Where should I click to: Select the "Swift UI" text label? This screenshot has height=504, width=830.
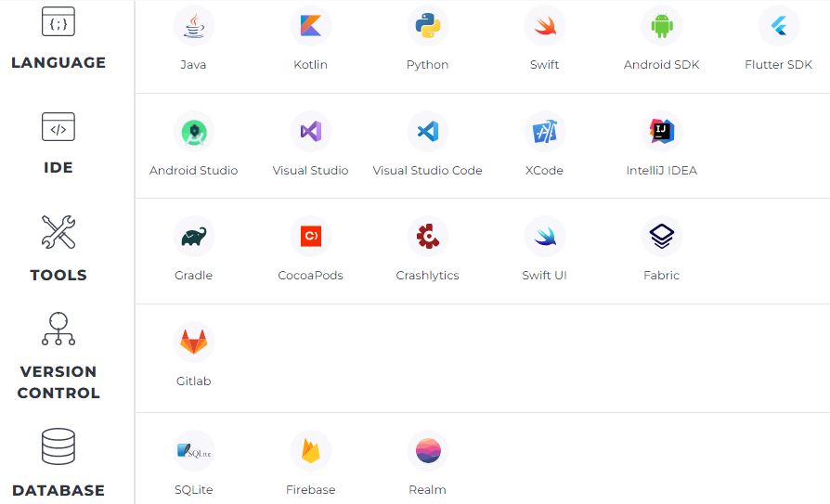(545, 276)
